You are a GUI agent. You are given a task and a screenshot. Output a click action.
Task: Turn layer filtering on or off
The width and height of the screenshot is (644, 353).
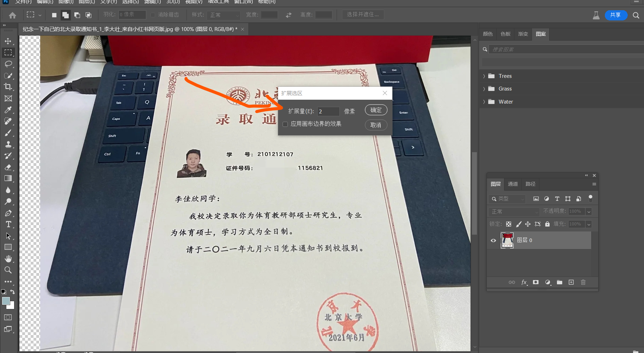pyautogui.click(x=590, y=198)
